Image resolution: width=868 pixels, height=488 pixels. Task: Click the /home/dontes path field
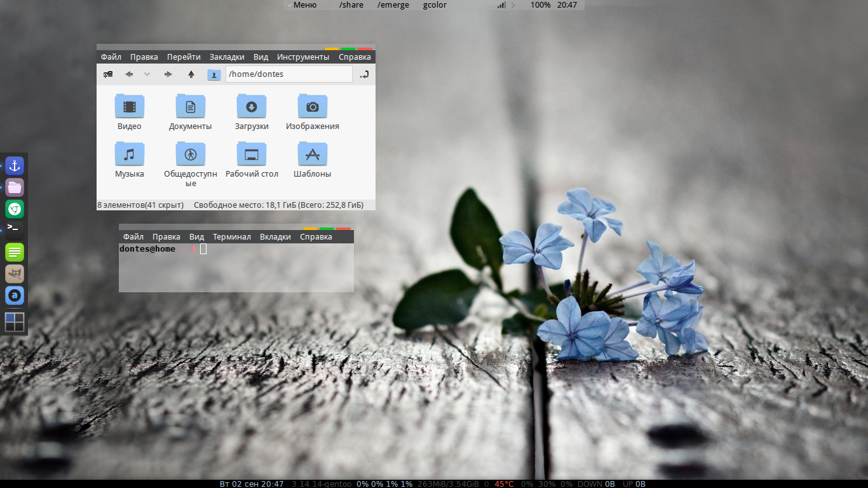(288, 74)
